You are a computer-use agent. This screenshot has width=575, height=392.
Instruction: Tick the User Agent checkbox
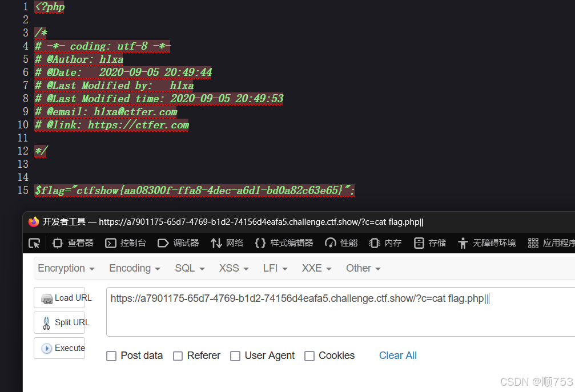point(235,355)
